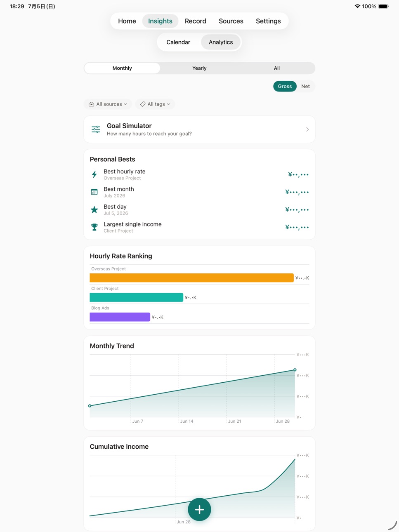Select Net income view

305,86
